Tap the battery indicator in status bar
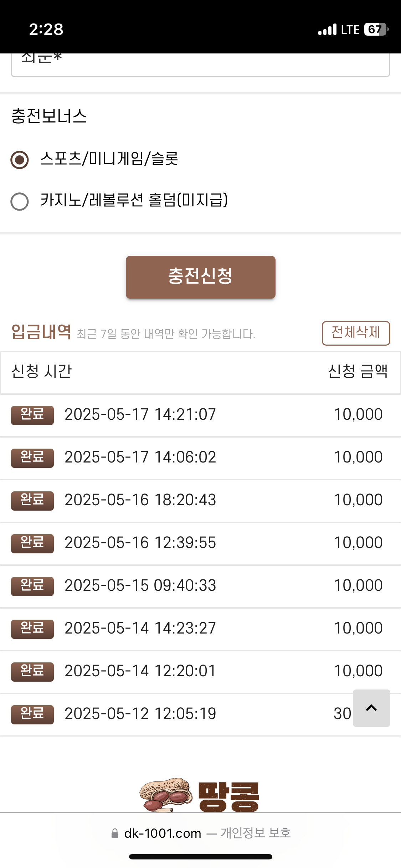This screenshot has width=401, height=868. tap(376, 29)
